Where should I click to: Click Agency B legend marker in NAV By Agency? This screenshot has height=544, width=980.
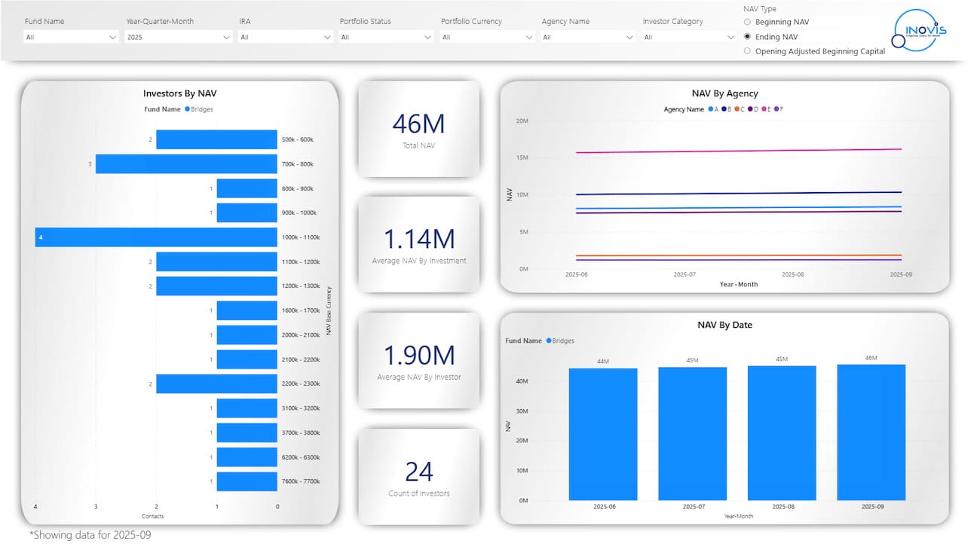pos(724,109)
